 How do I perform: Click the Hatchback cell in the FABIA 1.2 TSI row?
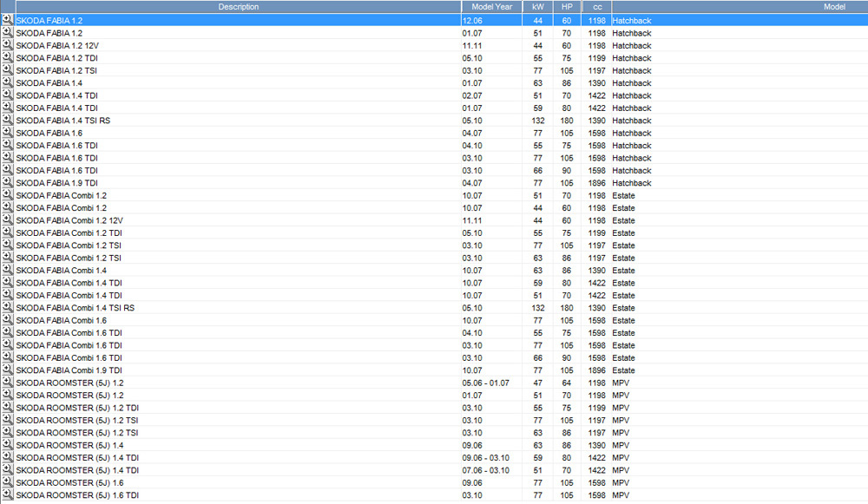(632, 71)
